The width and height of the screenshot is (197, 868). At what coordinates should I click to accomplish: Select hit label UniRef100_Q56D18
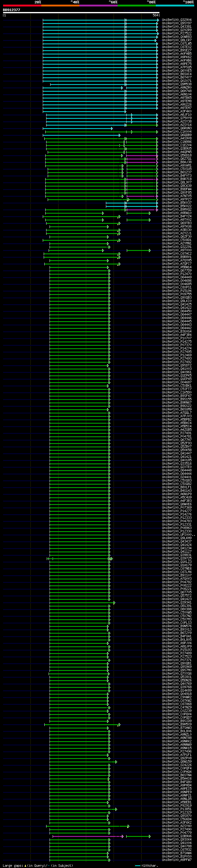(x=177, y=155)
